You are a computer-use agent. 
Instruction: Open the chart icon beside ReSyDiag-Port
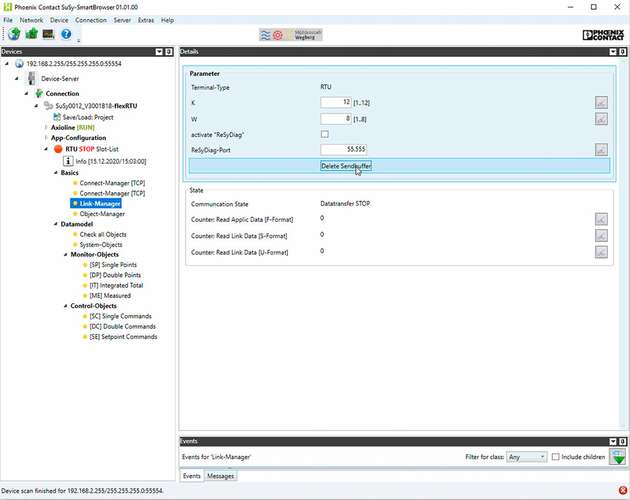[x=601, y=150]
